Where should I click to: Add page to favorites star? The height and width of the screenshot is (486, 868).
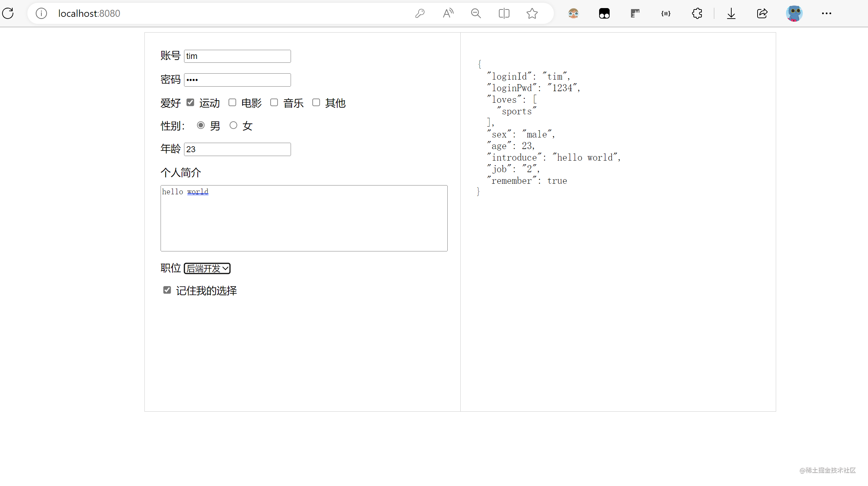point(532,13)
